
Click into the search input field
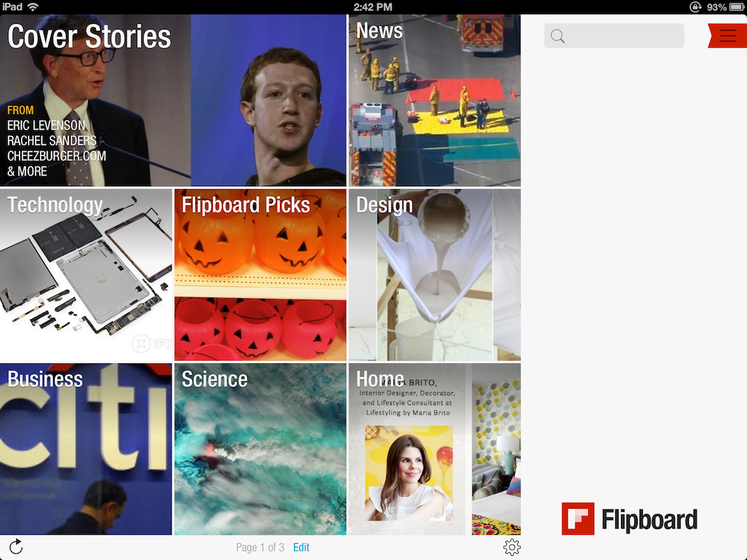point(614,36)
